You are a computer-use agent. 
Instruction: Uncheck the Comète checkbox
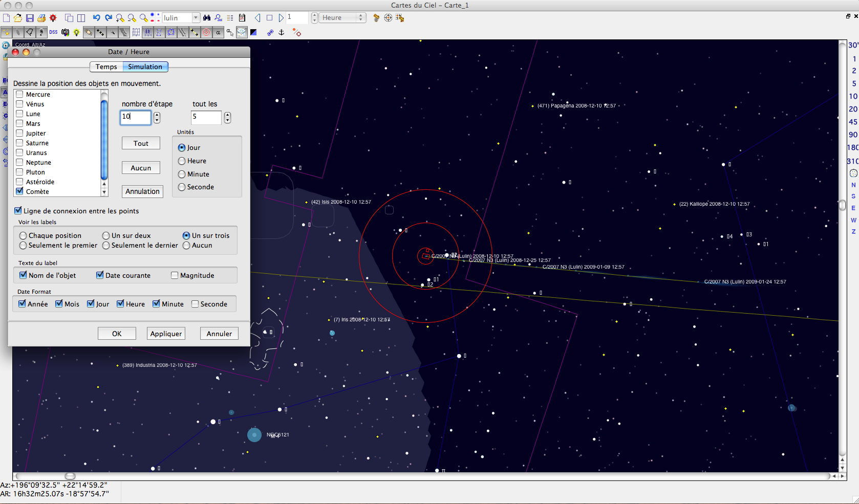(20, 191)
